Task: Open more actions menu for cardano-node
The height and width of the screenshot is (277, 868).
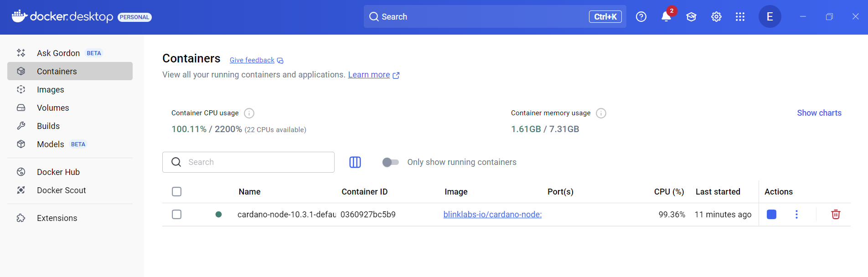Action: [x=796, y=215]
